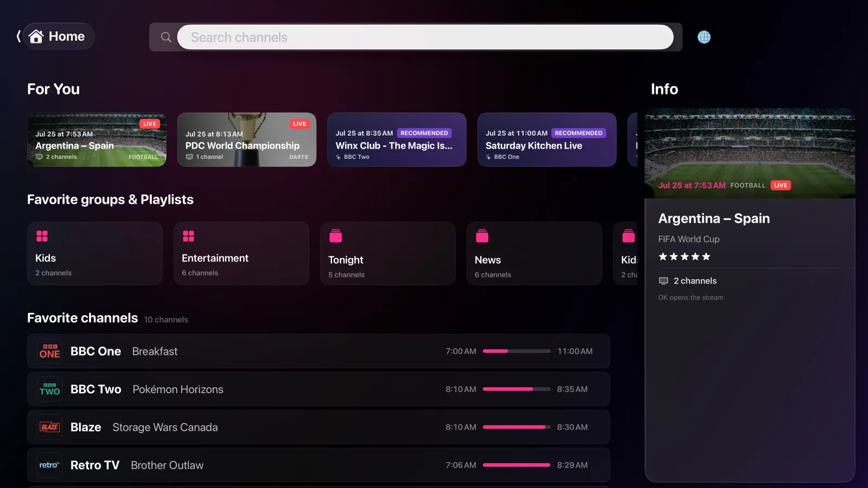Select BBC Two Pokémon Horizons row
Viewport: 868px width, 488px height.
[x=318, y=389]
